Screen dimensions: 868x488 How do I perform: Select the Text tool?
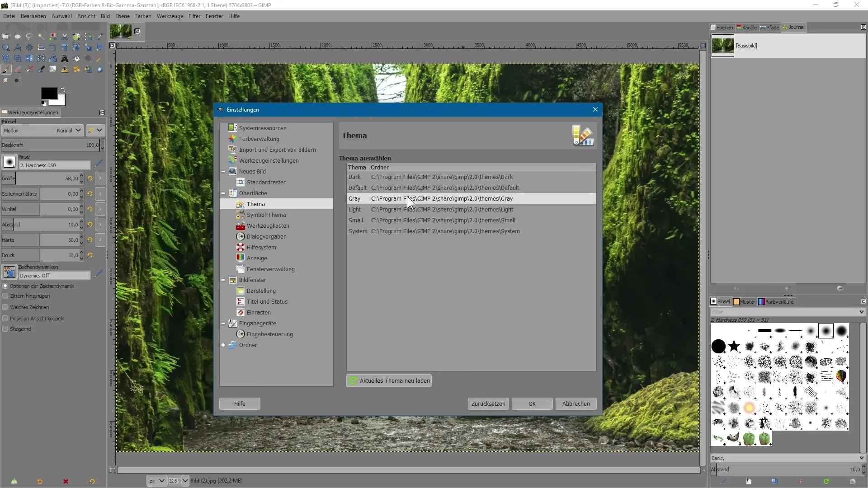65,58
